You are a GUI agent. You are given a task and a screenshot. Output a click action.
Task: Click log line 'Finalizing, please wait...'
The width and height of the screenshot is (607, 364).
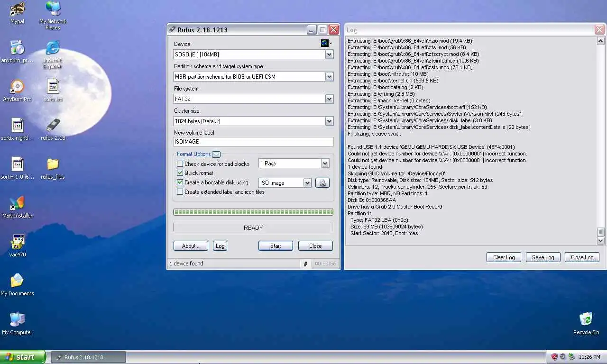[x=375, y=134]
